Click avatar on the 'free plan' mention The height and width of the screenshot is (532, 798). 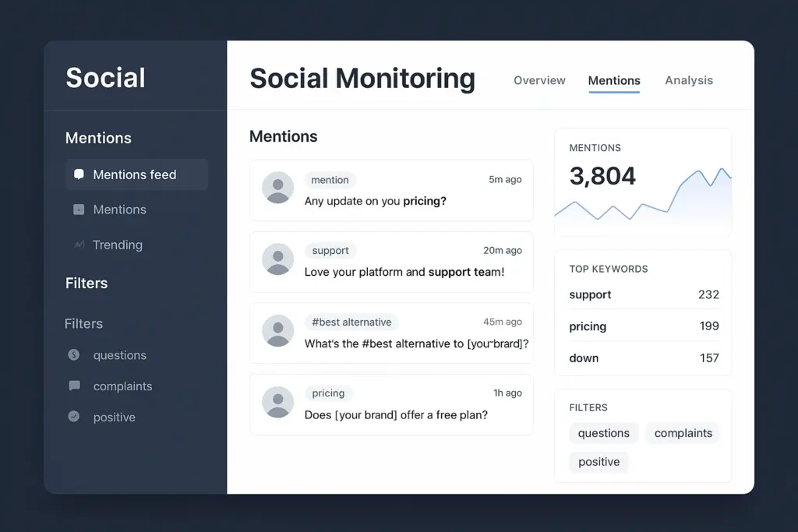click(278, 402)
